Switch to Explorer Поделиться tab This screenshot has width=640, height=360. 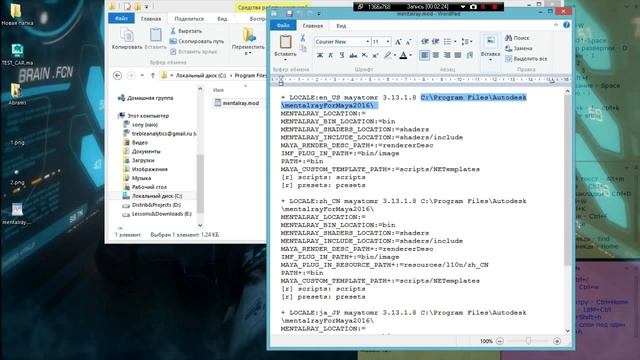189,19
